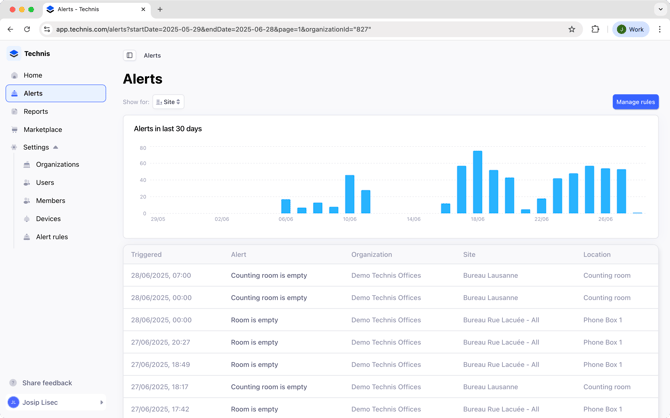
Task: Open a new browser tab
Action: click(x=160, y=9)
